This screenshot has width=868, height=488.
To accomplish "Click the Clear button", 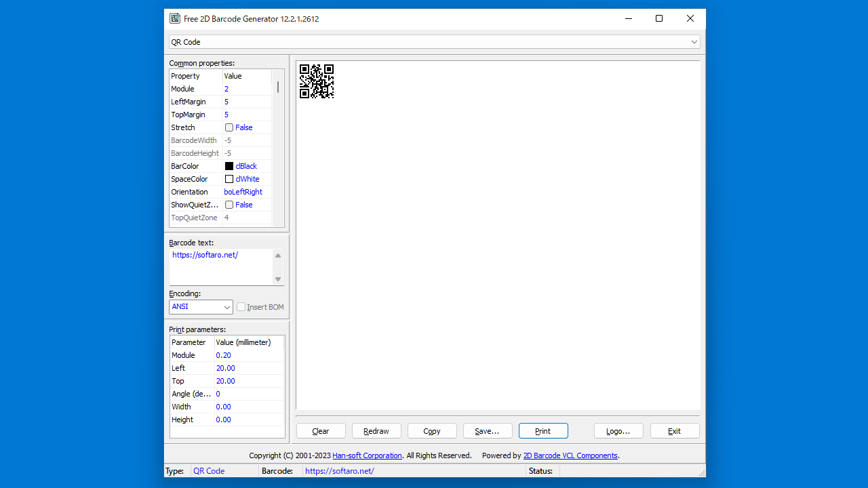I will [x=321, y=431].
